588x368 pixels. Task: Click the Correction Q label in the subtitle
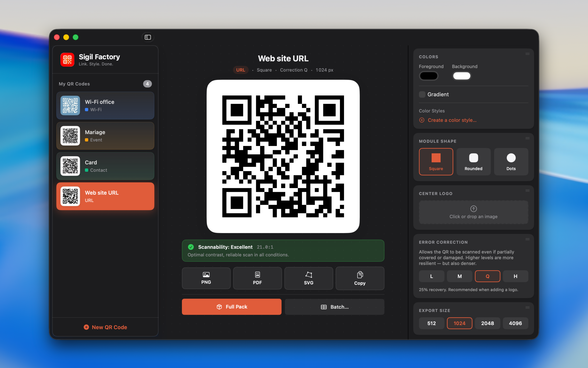(x=294, y=70)
